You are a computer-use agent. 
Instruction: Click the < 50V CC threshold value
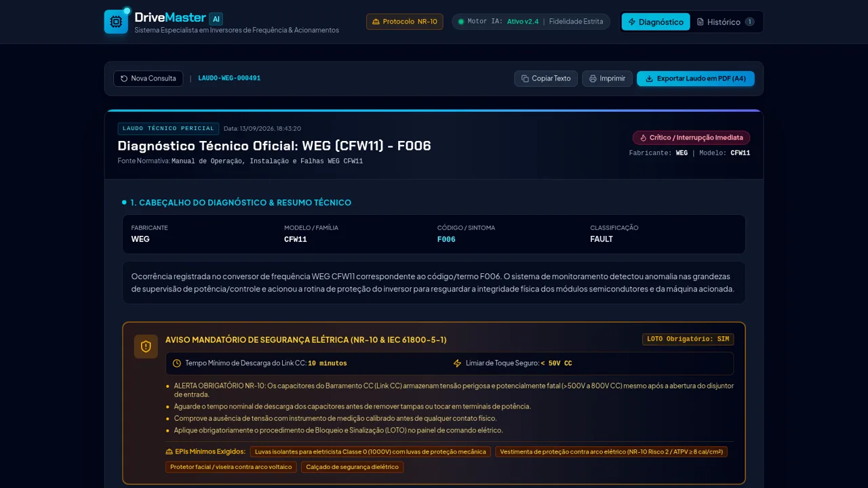556,363
